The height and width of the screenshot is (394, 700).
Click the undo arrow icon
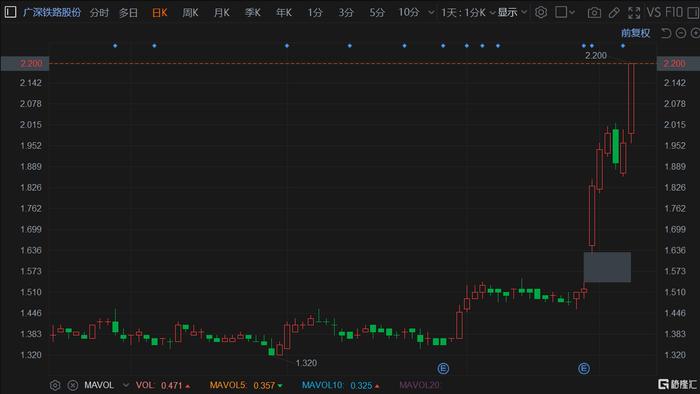pyautogui.click(x=666, y=33)
